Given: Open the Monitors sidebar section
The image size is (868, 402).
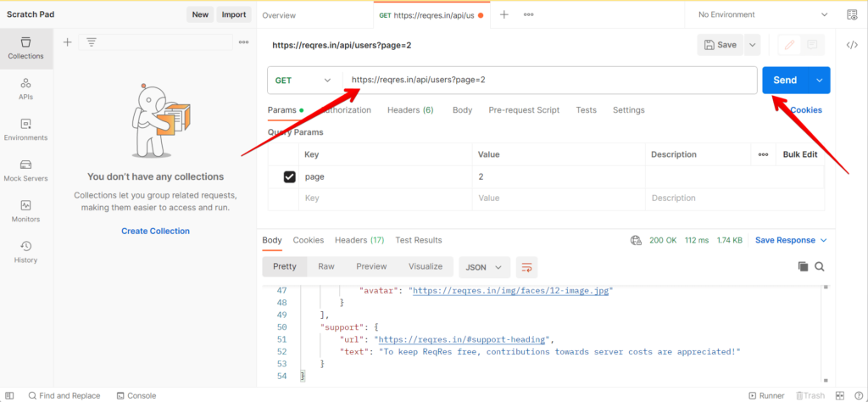Looking at the screenshot, I should 26,212.
